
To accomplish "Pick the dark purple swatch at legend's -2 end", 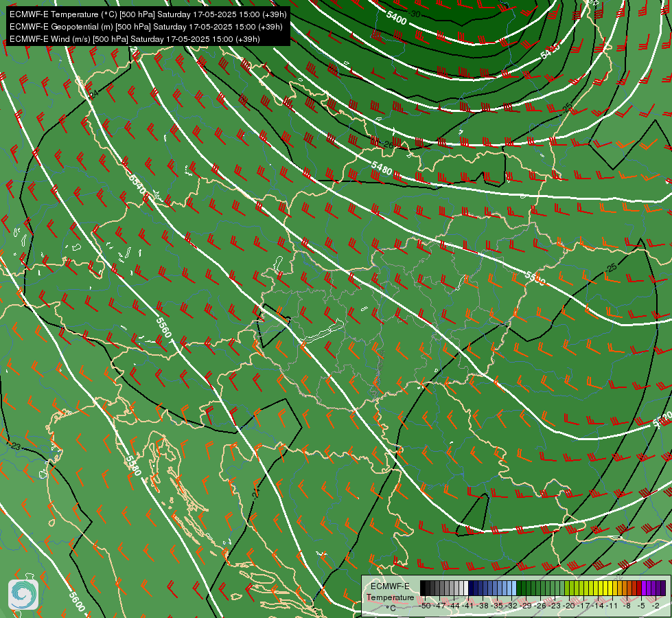I will pos(663,588).
